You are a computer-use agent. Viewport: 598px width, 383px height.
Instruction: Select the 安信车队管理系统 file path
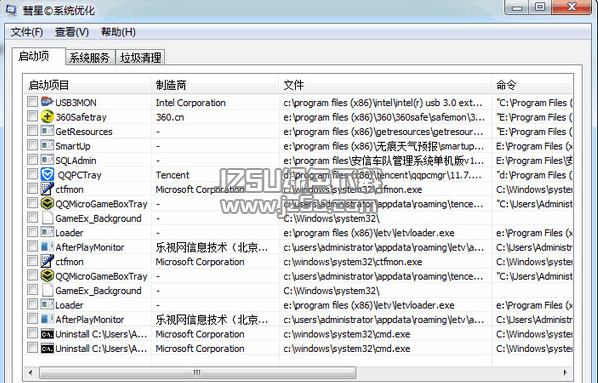[x=383, y=161]
